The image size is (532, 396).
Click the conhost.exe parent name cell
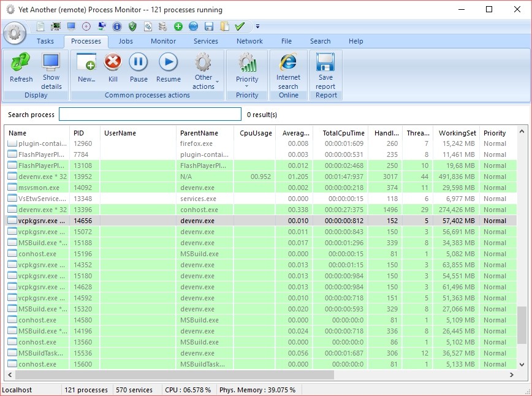199,210
